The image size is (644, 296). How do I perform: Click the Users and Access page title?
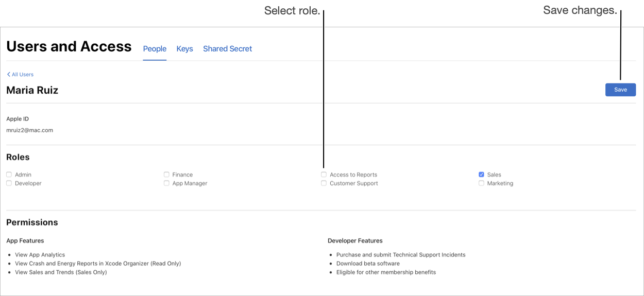[69, 46]
